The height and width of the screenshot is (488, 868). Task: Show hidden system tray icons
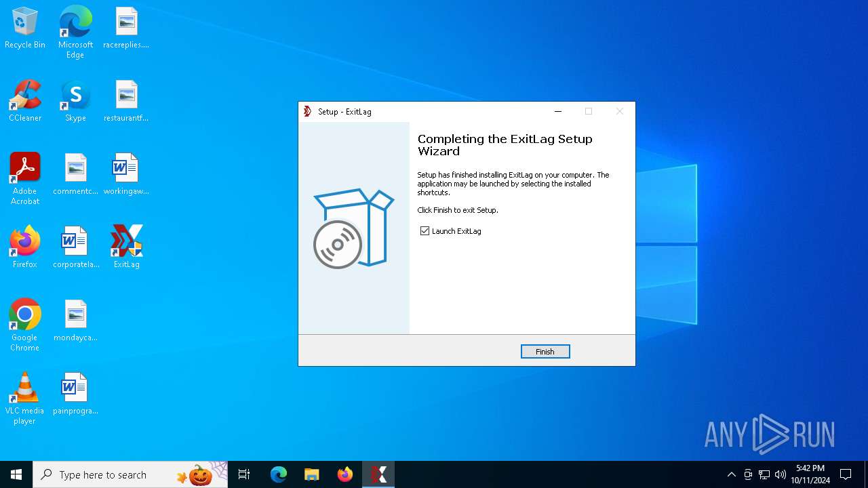click(731, 474)
